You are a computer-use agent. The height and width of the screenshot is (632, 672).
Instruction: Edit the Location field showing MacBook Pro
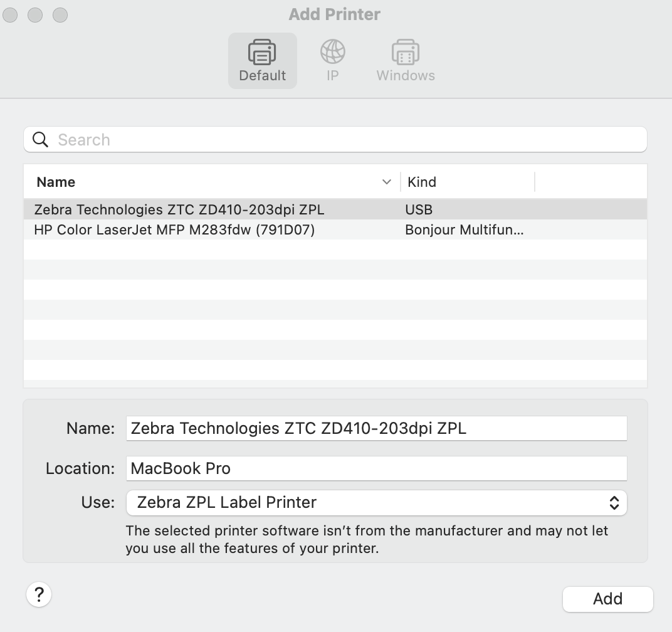click(376, 468)
